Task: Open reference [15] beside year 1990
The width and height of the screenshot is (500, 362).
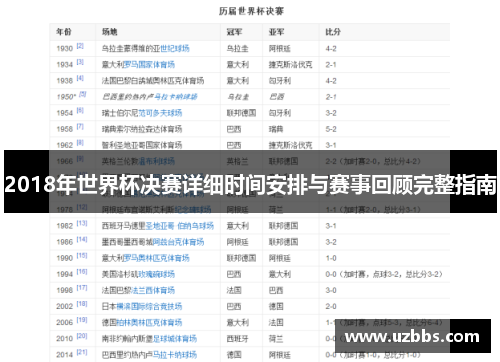Action: coord(82,256)
